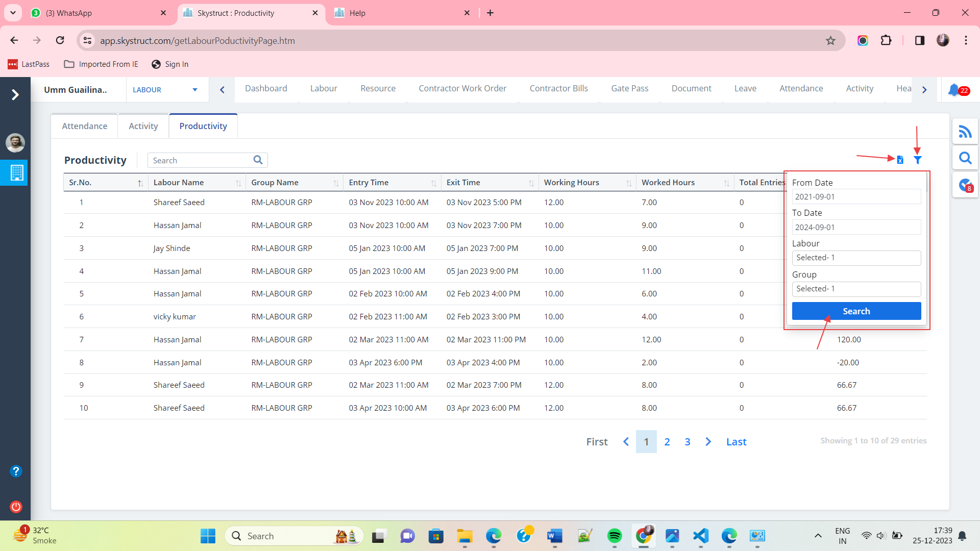Open the Group selection dropdown in filter
Image resolution: width=980 pixels, height=551 pixels.
tap(856, 289)
